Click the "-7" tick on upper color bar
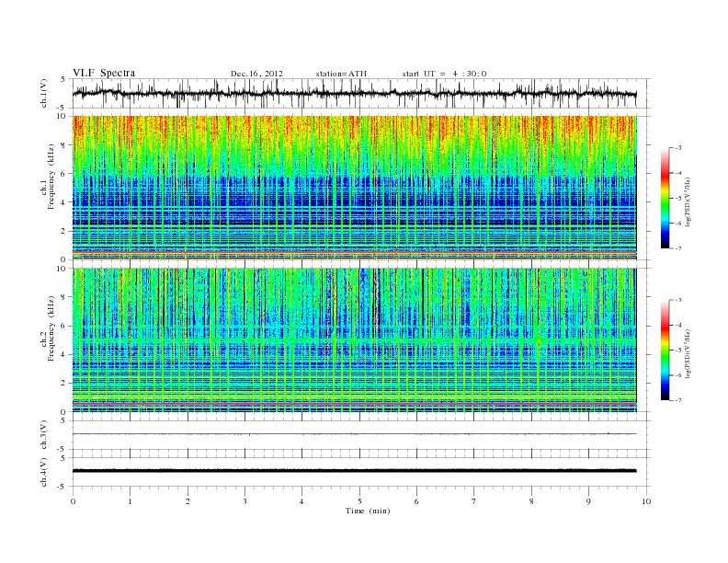The width and height of the screenshot is (728, 563). coord(677,248)
